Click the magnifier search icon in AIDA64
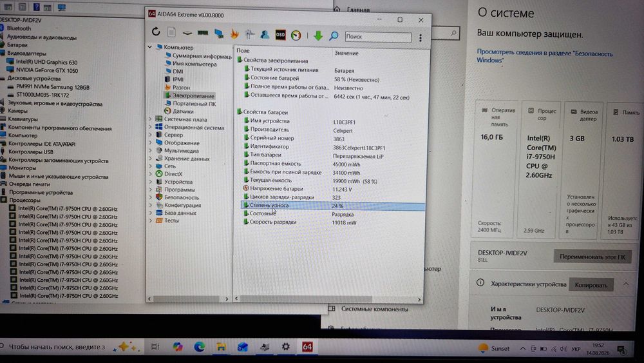This screenshot has height=363, width=644. 334,36
